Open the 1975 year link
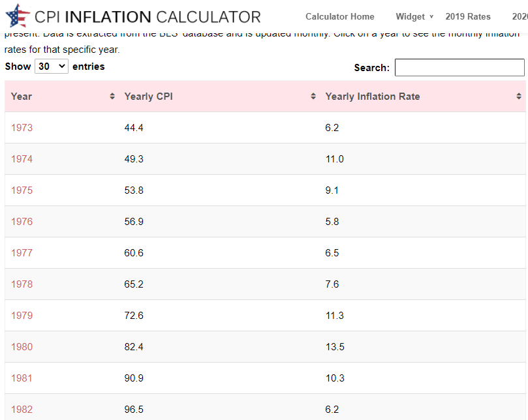Image resolution: width=528 pixels, height=420 pixels. (x=22, y=190)
